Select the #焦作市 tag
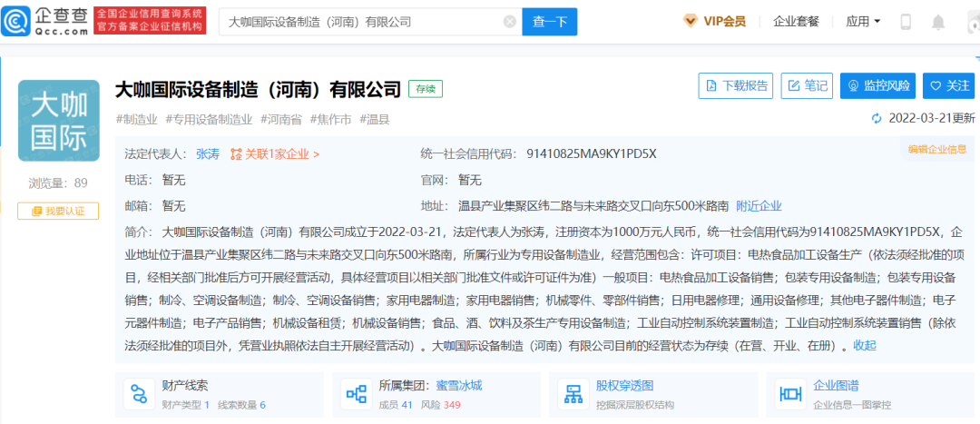 click(x=331, y=119)
